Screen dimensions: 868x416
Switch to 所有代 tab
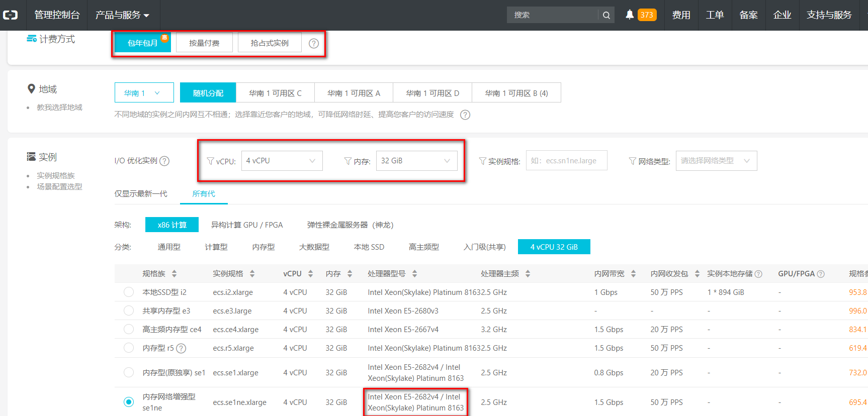coord(204,194)
